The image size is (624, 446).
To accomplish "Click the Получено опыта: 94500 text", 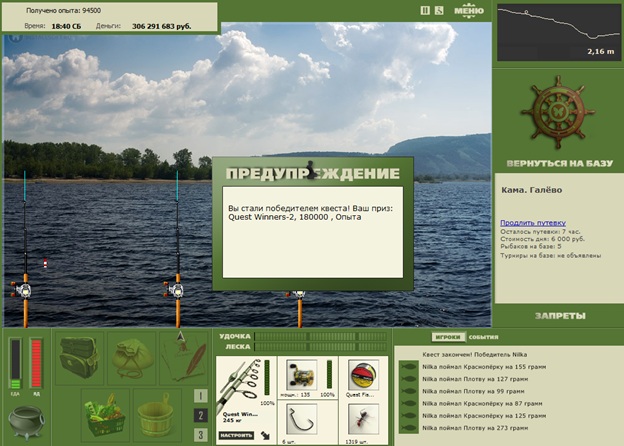I will tap(63, 11).
